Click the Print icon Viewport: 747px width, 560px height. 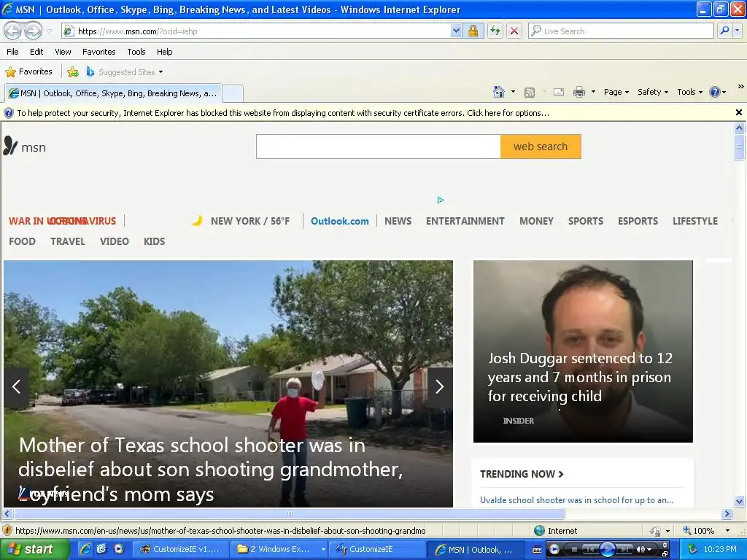point(578,92)
